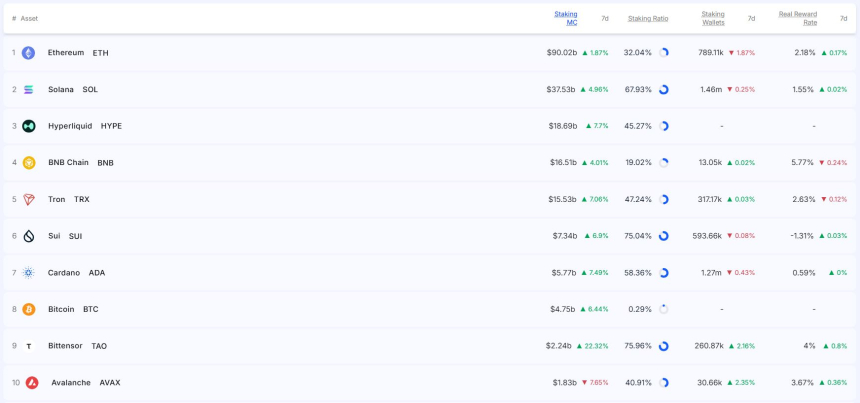This screenshot has height=403, width=860.
Task: Click BNB Chain's 5.77% real reward rate
Action: [804, 163]
